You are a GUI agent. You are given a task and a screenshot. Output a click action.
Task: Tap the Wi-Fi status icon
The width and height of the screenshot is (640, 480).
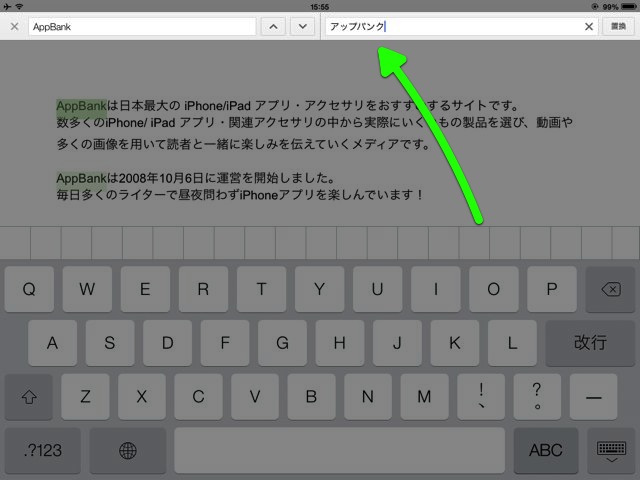[19, 7]
